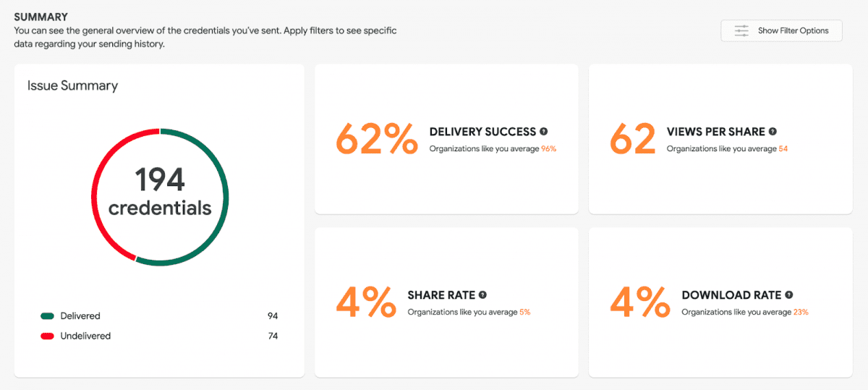Click the 23% organization average download value

click(x=801, y=313)
